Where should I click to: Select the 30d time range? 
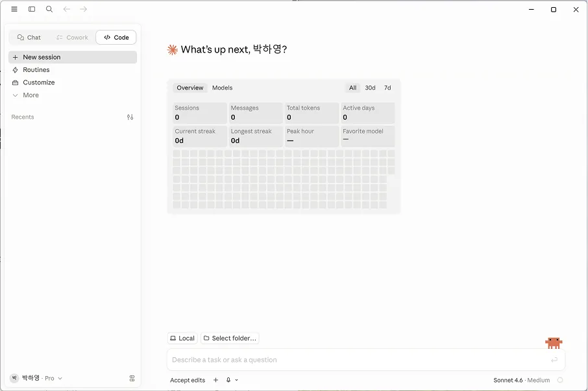(x=370, y=88)
